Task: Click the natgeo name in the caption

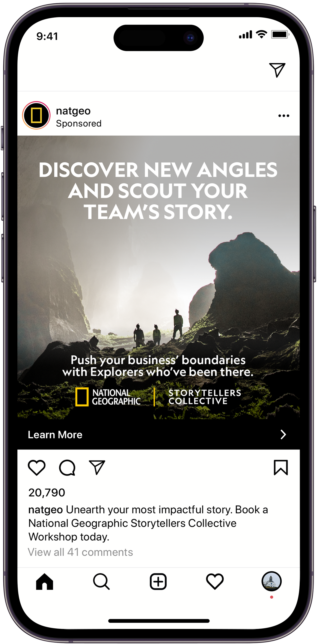Action: coord(45,510)
